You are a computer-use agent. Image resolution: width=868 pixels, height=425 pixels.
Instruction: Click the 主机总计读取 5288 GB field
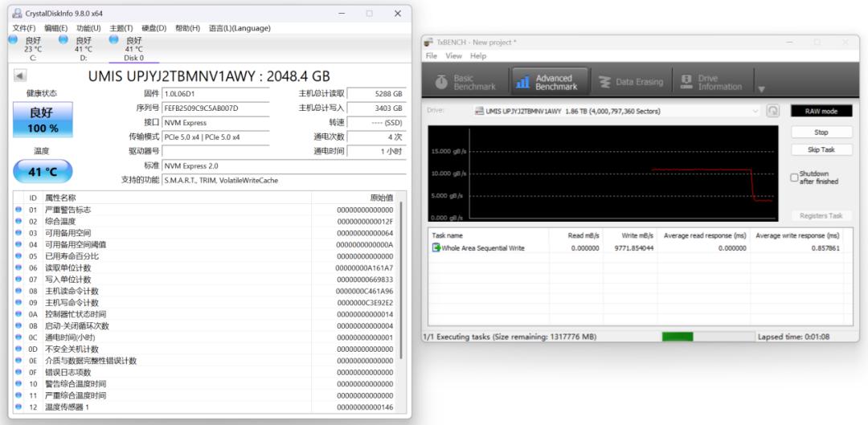coord(376,93)
